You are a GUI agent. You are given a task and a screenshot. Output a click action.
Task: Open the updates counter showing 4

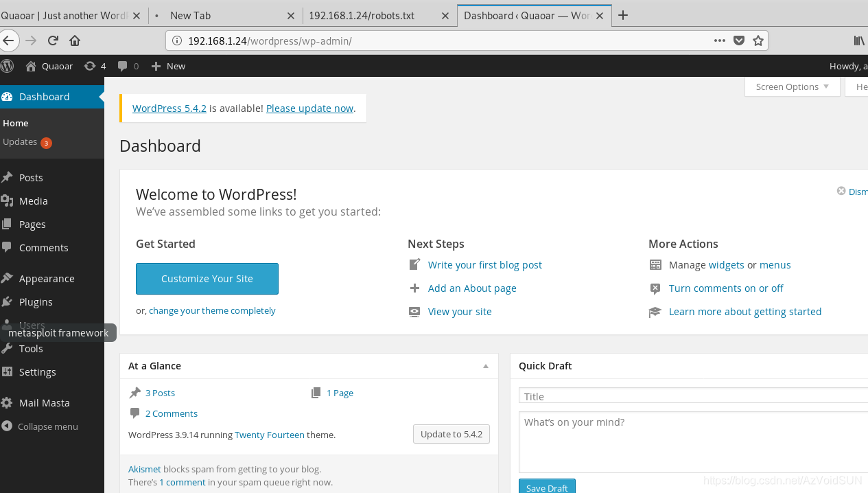pos(95,66)
